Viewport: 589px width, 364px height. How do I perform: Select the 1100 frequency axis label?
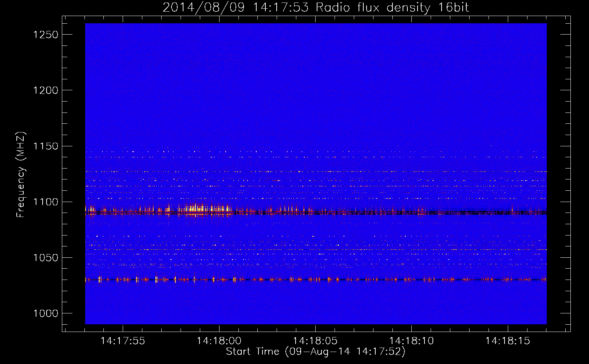pyautogui.click(x=46, y=202)
